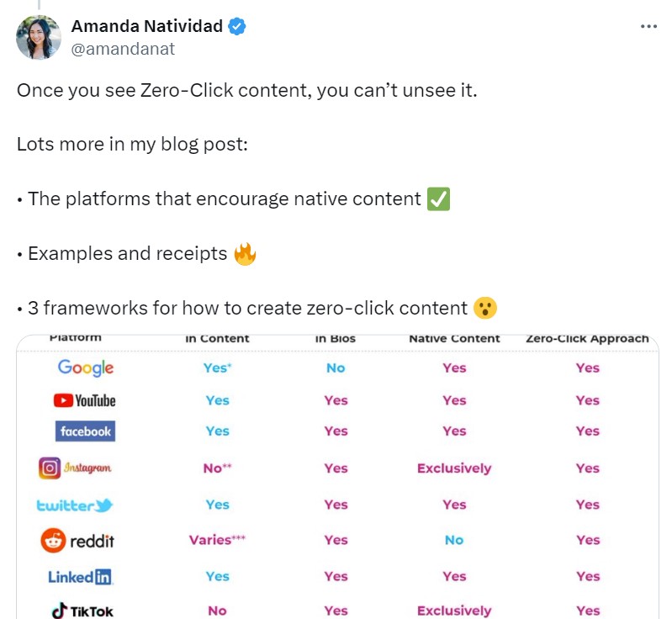Click the Reddit logo in the table

point(77,540)
